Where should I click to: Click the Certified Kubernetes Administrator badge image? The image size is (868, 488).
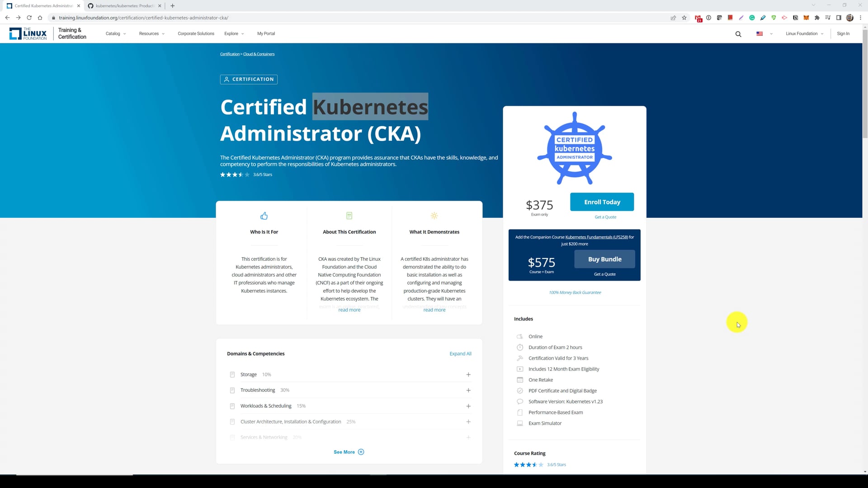[x=574, y=148]
